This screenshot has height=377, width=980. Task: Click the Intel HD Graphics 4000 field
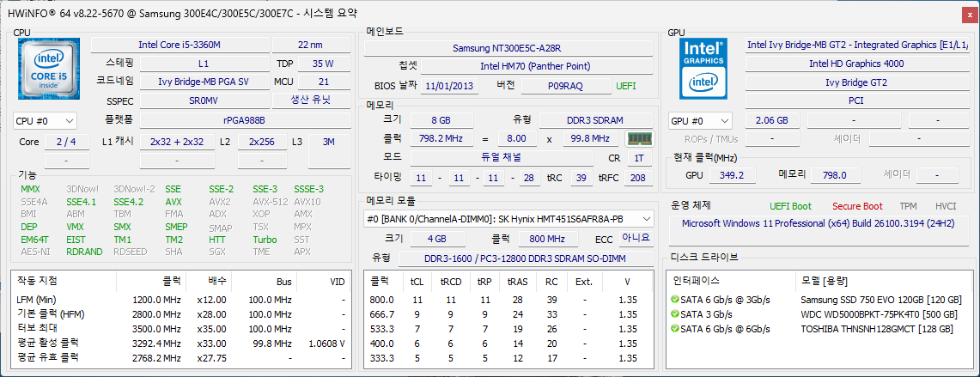coord(856,64)
